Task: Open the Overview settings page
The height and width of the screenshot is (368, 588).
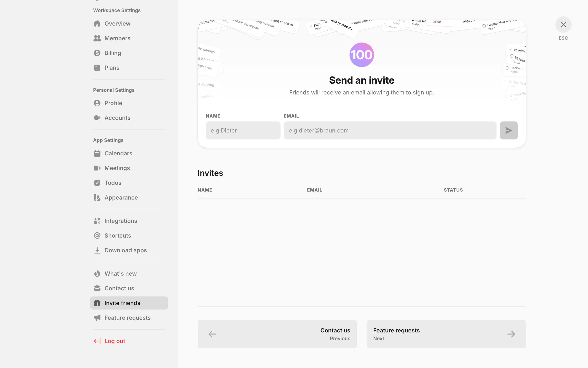Action: coord(129,24)
